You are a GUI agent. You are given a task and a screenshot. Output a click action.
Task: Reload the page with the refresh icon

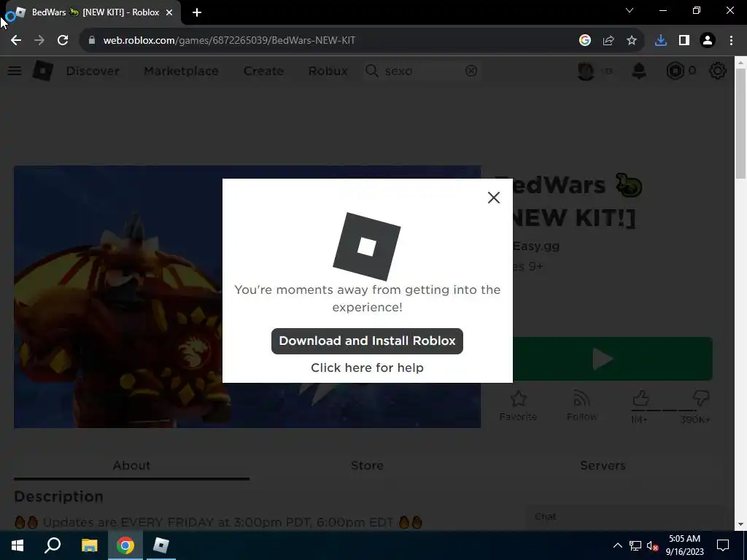(63, 41)
